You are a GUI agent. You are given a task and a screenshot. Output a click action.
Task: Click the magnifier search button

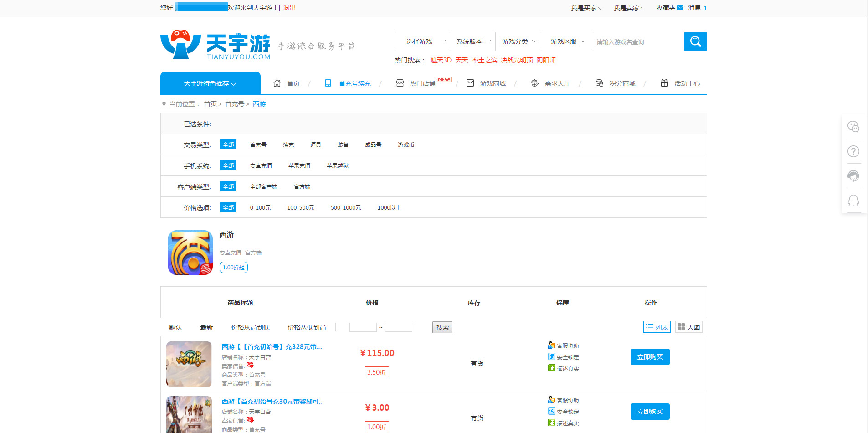click(695, 41)
